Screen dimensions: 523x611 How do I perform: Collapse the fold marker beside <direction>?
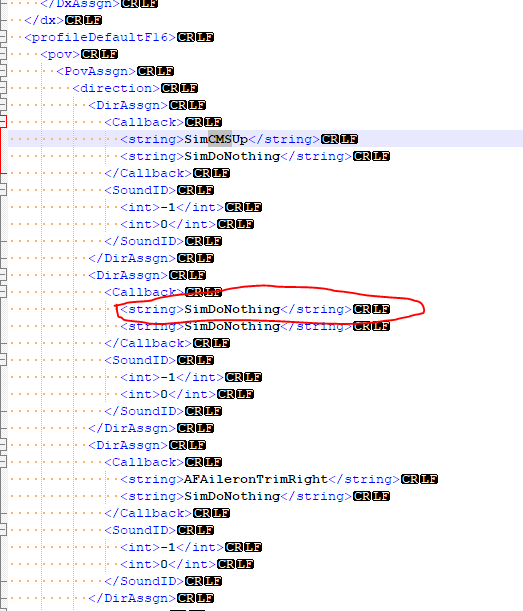coord(3,88)
